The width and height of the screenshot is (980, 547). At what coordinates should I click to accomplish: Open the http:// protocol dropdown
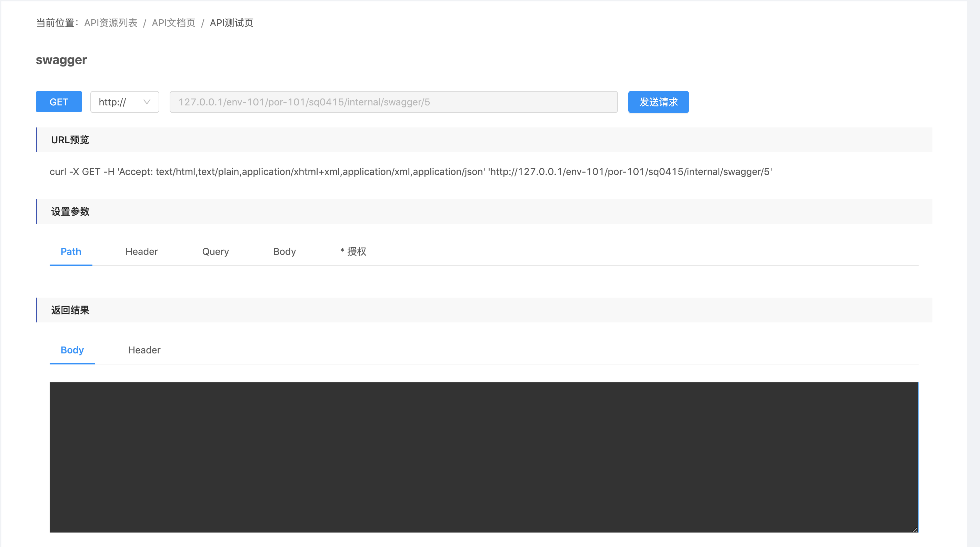[118, 102]
